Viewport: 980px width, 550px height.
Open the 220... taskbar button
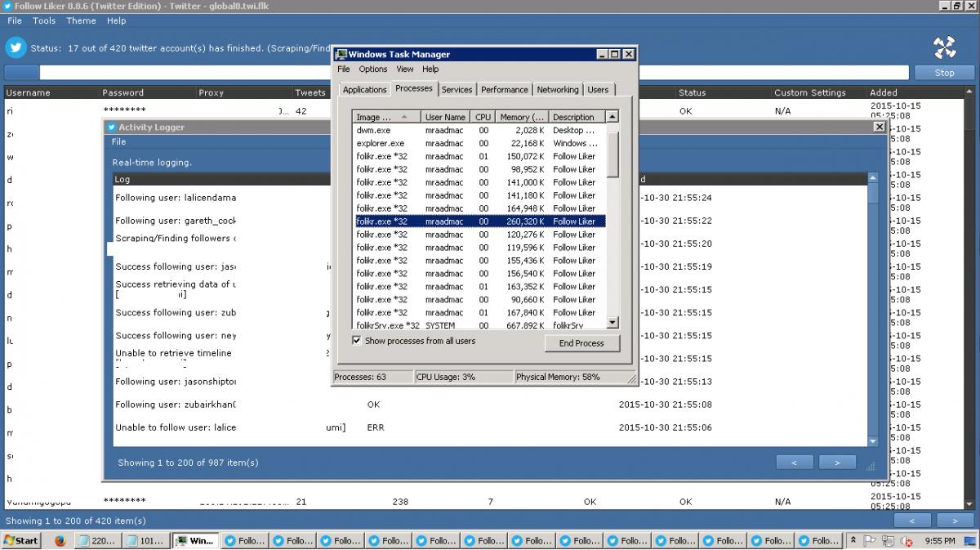click(96, 540)
